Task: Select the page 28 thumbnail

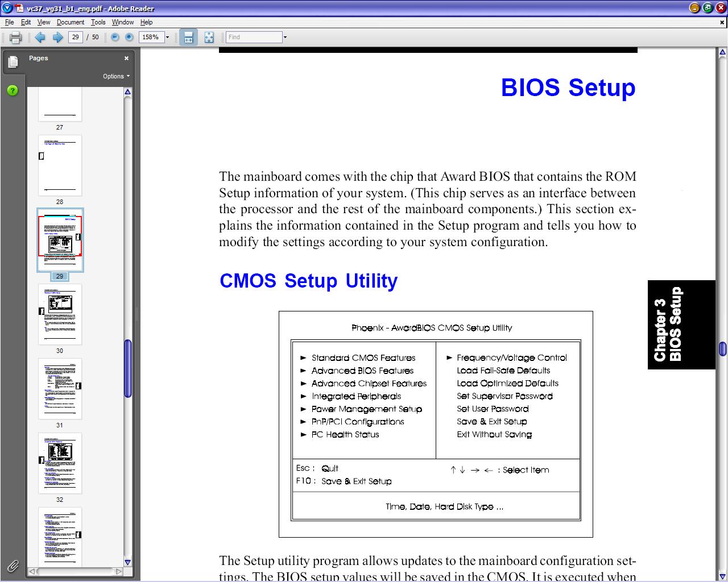Action: (60, 165)
